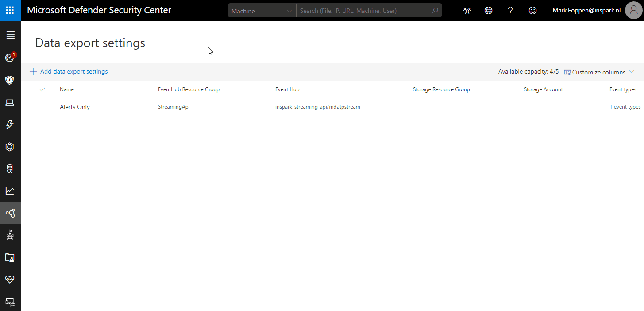
Task: Toggle the select-all checkmark in table header
Action: click(x=42, y=89)
